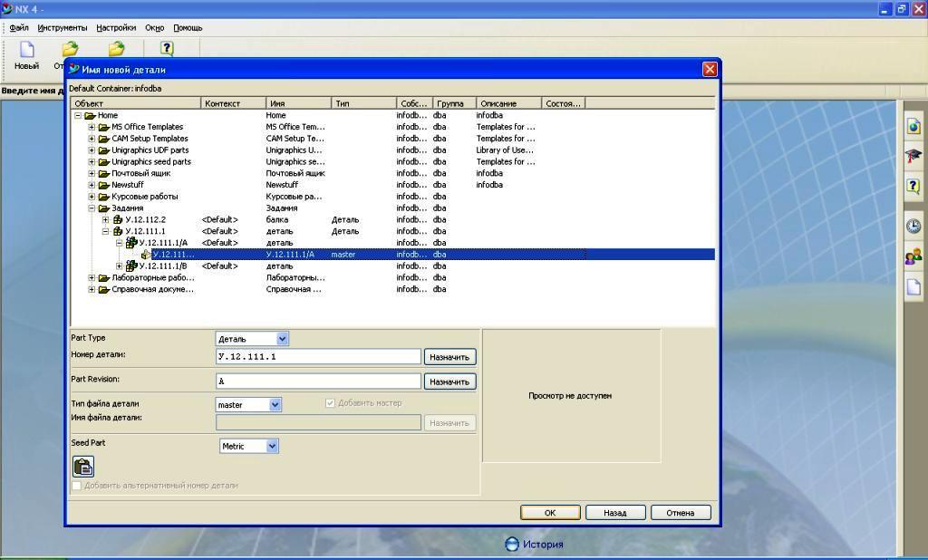The height and width of the screenshot is (560, 928).
Task: Click the selected master dataset icon
Action: [x=146, y=255]
